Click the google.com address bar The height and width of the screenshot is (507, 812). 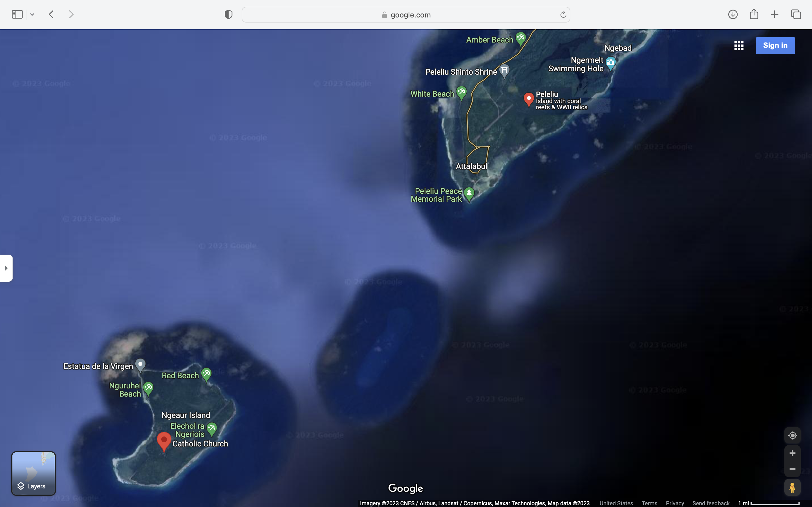pos(405,15)
